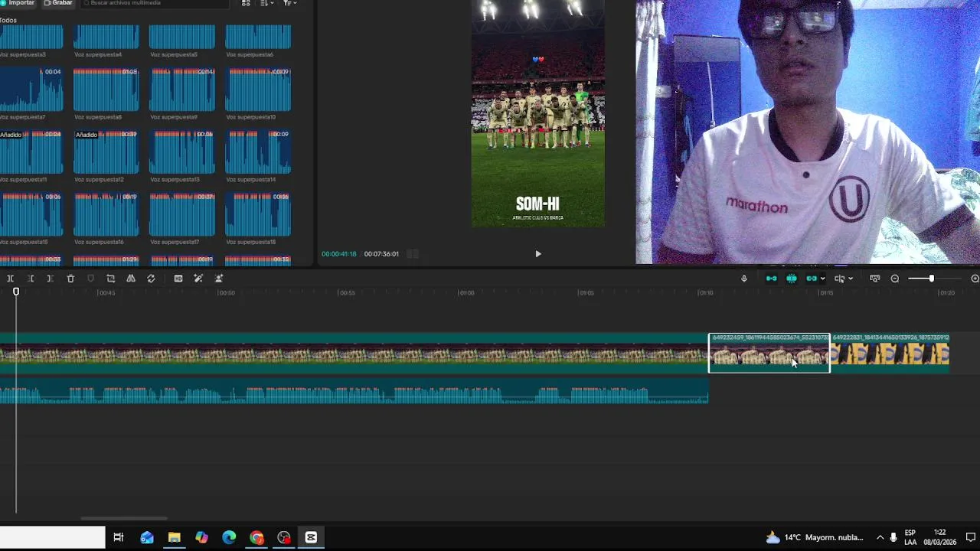Click the Grabar button
The image size is (980, 551).
click(58, 3)
